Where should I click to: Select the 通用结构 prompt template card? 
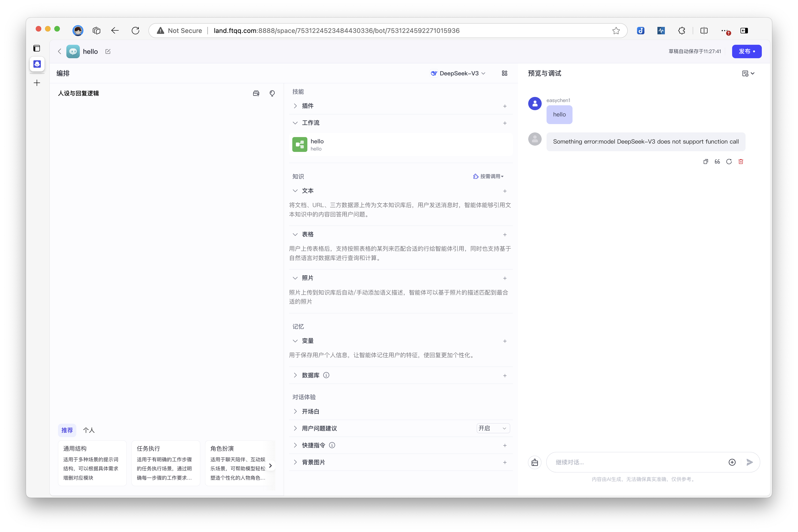[92, 463]
